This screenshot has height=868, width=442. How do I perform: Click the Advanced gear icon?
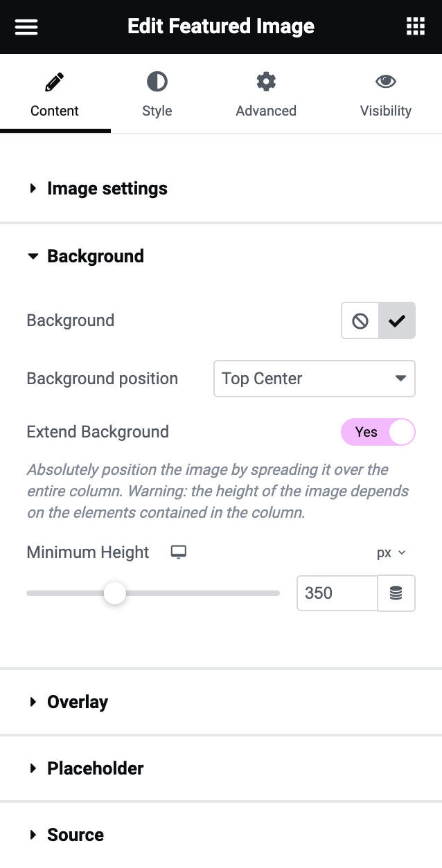click(266, 82)
